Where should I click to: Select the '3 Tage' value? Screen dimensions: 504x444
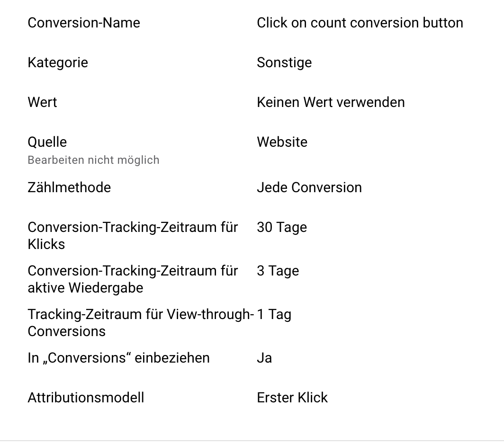click(x=278, y=271)
